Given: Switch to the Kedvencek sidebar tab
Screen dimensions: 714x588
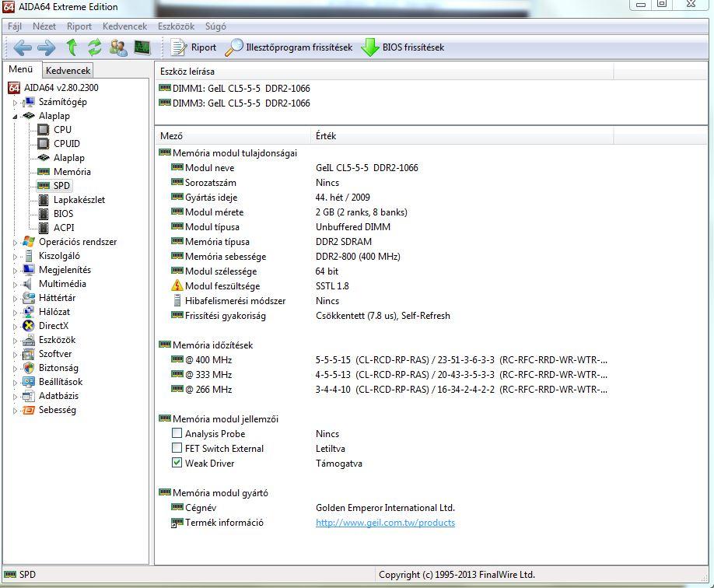Looking at the screenshot, I should (x=68, y=71).
